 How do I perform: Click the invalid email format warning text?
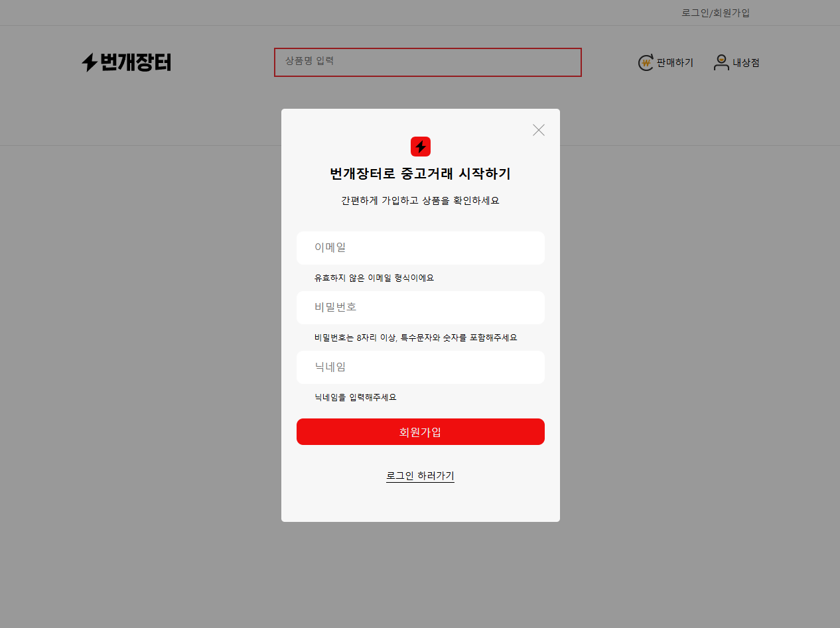click(x=374, y=278)
